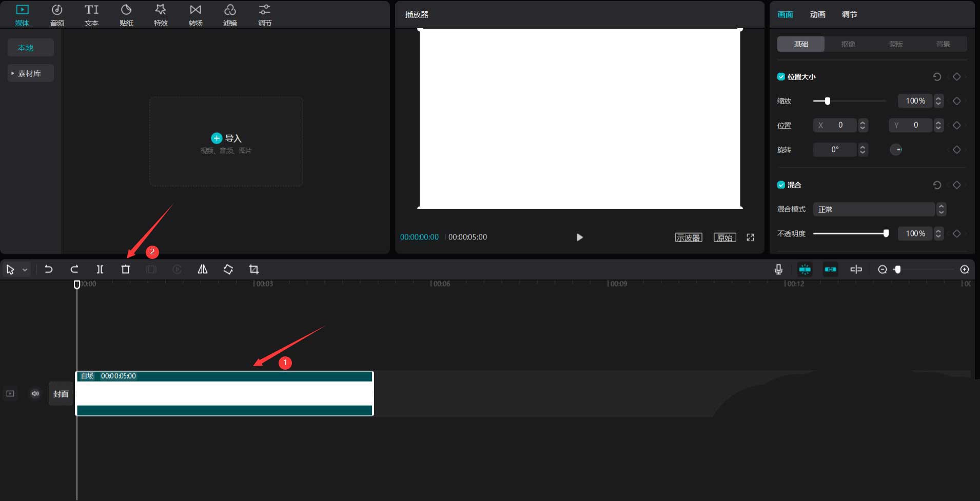Click the 旋转 rotation degree field
The image size is (980, 501).
tap(835, 150)
